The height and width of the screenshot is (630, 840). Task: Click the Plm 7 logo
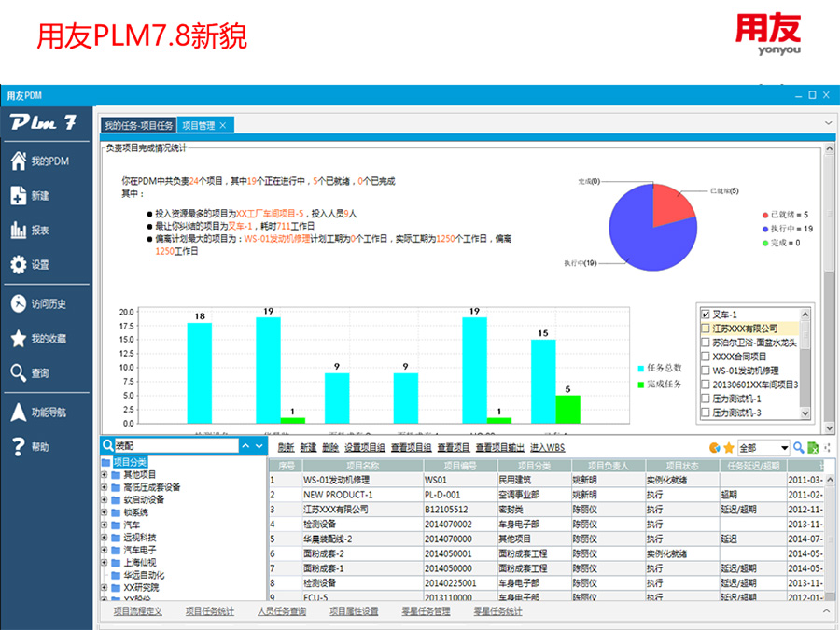(x=43, y=122)
